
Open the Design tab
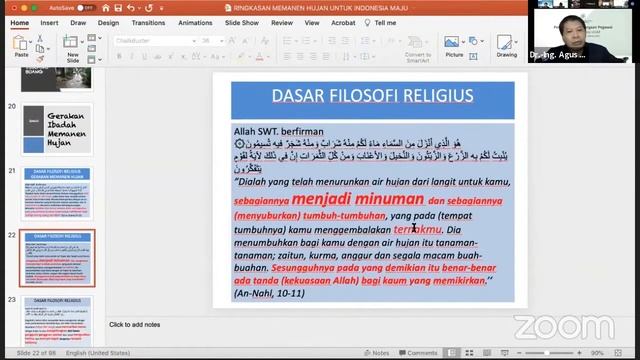tap(108, 23)
